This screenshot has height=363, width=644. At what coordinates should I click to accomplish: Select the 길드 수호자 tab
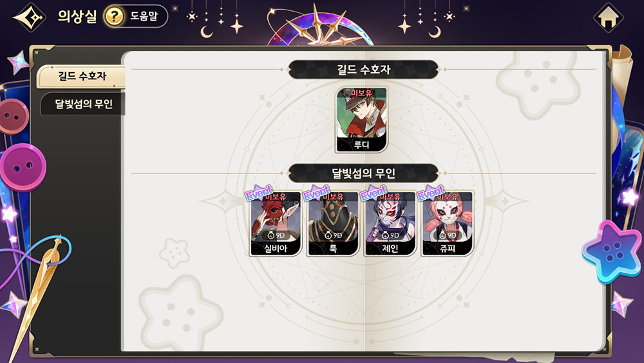coord(81,76)
